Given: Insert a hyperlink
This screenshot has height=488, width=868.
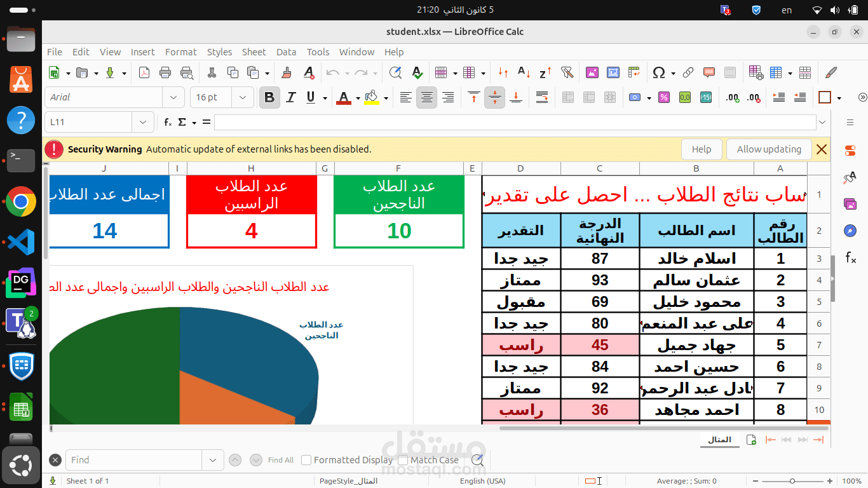Looking at the screenshot, I should point(688,72).
